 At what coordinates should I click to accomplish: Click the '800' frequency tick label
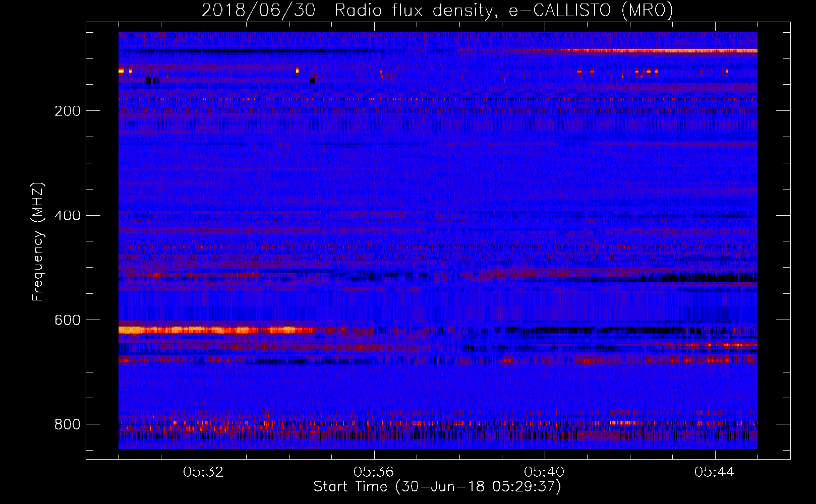coord(68,424)
